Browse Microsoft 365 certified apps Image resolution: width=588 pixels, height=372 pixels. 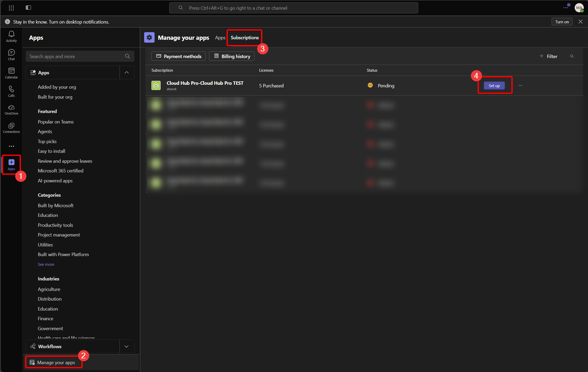[60, 171]
